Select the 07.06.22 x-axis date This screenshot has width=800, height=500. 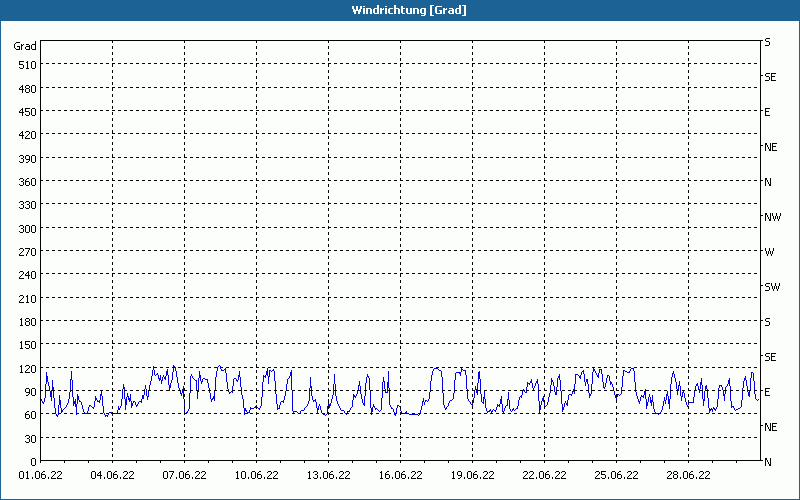tap(184, 475)
